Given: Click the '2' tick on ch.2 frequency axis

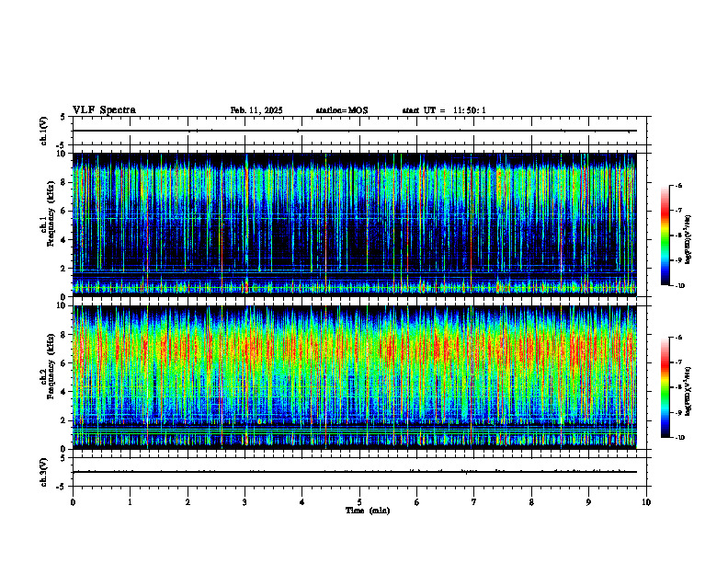Looking at the screenshot, I should [64, 420].
